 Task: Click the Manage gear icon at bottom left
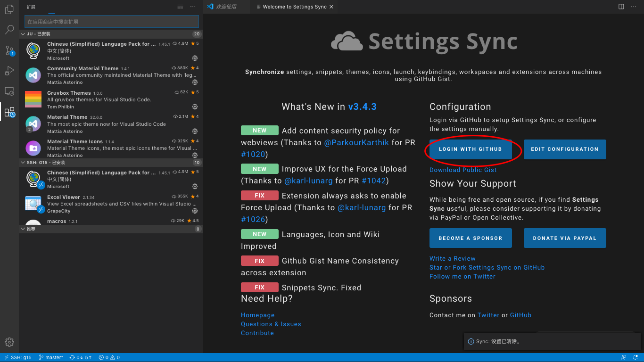click(x=9, y=342)
